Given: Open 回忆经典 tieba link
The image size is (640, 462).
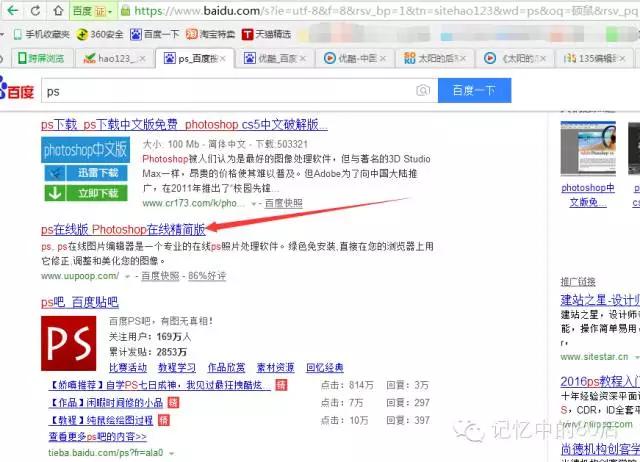Looking at the screenshot, I should pyautogui.click(x=325, y=368).
